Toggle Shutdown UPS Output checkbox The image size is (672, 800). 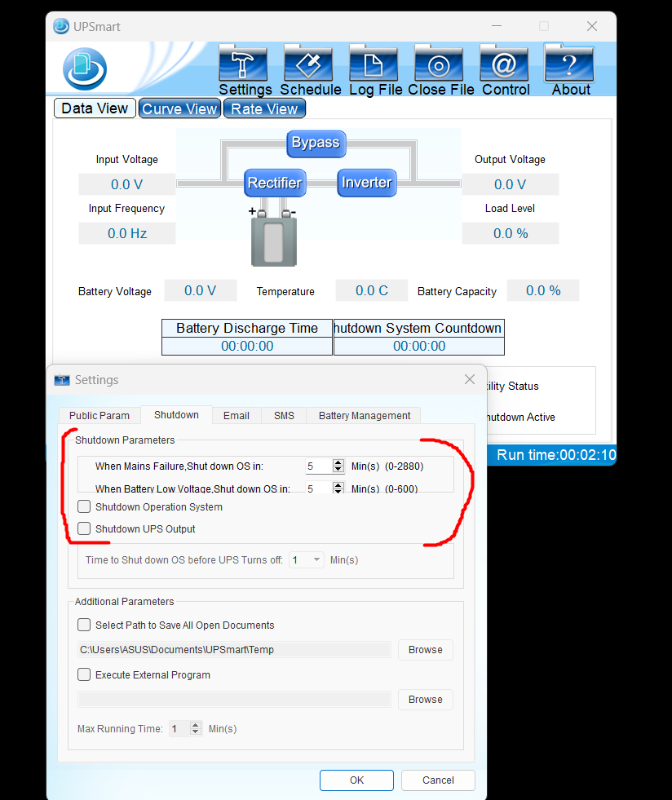pyautogui.click(x=84, y=529)
